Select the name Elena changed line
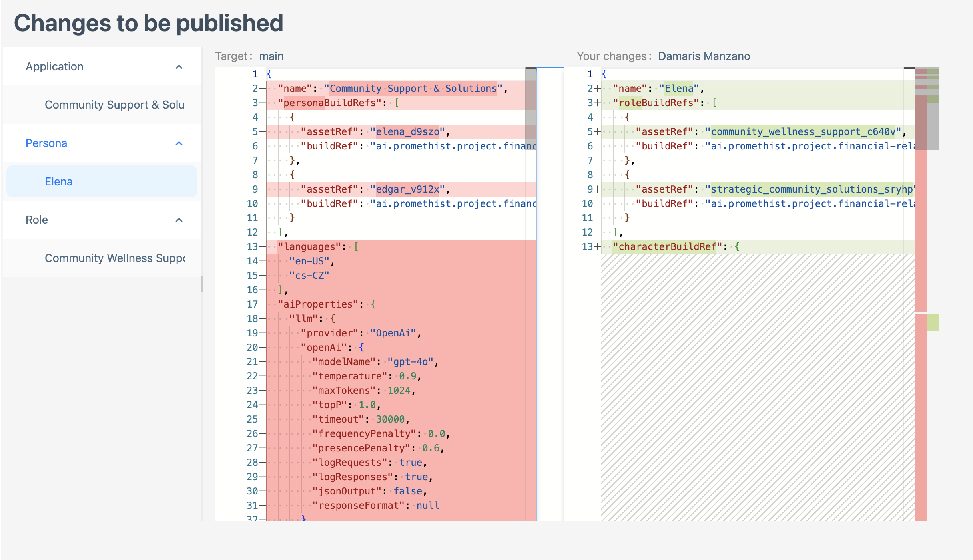The width and height of the screenshot is (973, 560). click(x=680, y=88)
